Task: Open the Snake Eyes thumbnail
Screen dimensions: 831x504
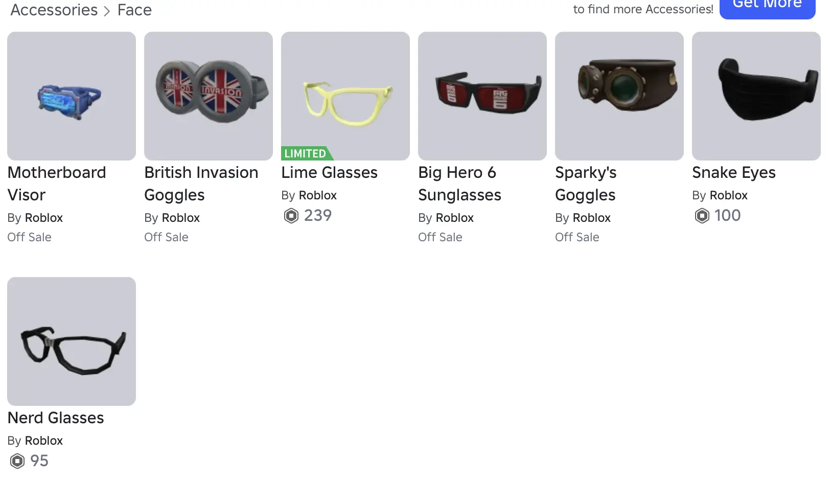Action: (x=756, y=96)
